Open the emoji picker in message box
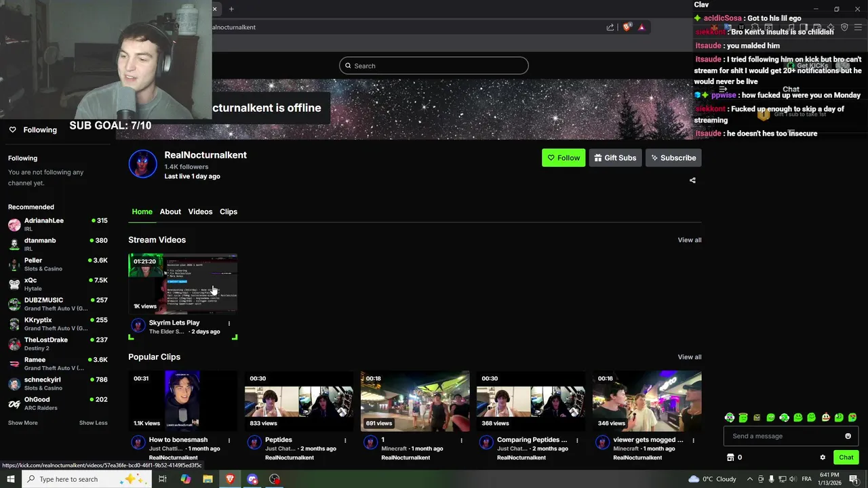Image resolution: width=868 pixels, height=488 pixels. pos(848,436)
